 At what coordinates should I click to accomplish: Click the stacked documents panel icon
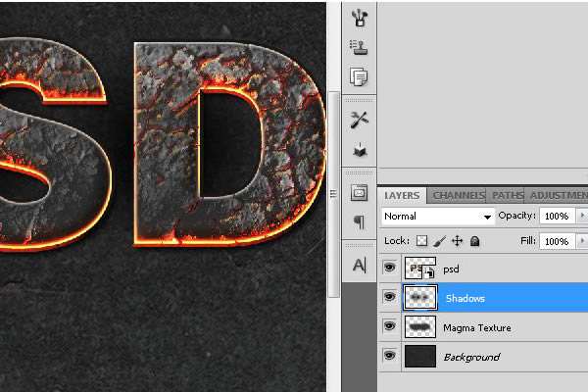click(x=359, y=75)
